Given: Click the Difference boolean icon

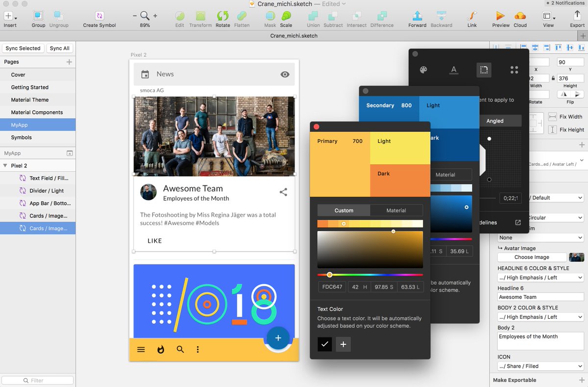Looking at the screenshot, I should point(382,16).
